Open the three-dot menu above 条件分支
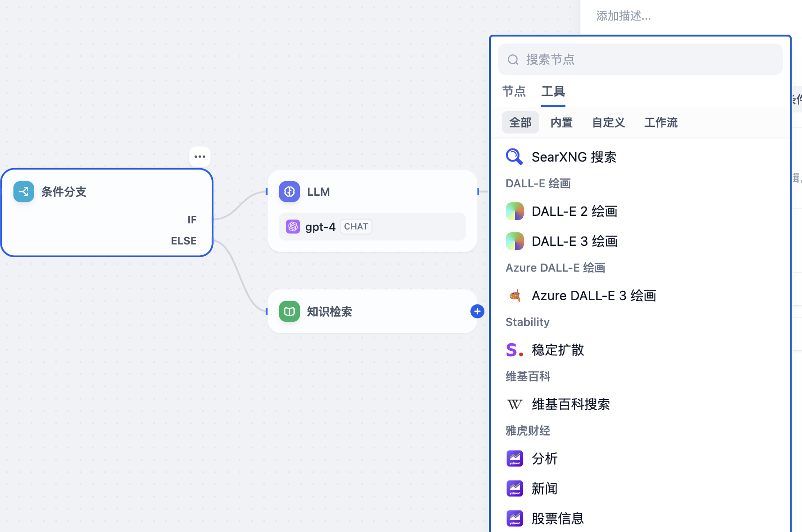This screenshot has height=532, width=802. [200, 156]
